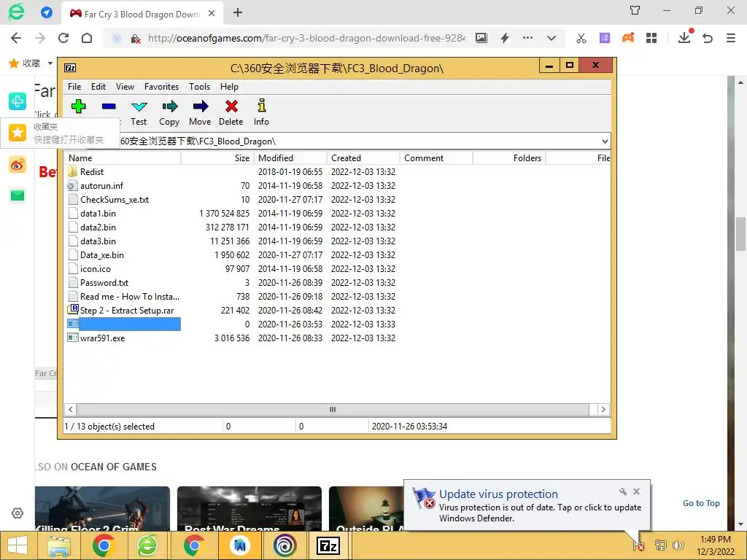Click the 7-Zip scroll right arrow

point(603,410)
